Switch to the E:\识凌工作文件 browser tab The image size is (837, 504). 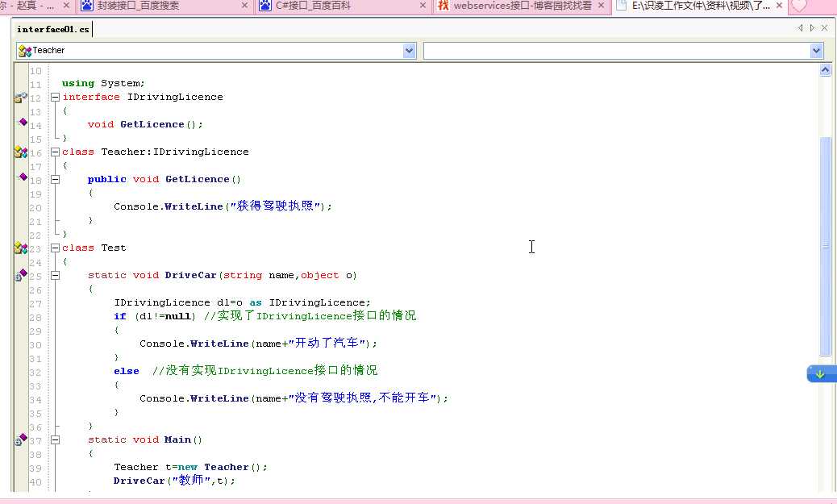(699, 6)
